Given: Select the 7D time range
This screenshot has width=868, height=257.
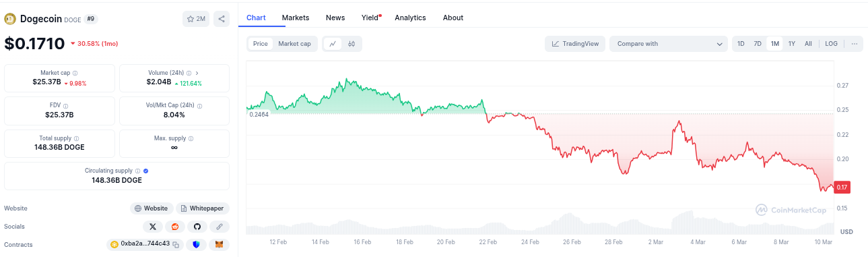Looking at the screenshot, I should point(758,44).
